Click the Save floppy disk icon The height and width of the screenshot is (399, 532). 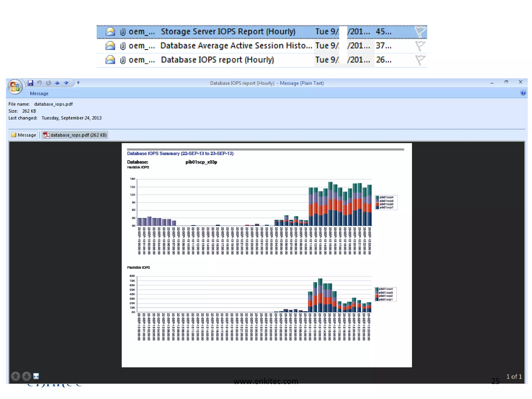30,83
